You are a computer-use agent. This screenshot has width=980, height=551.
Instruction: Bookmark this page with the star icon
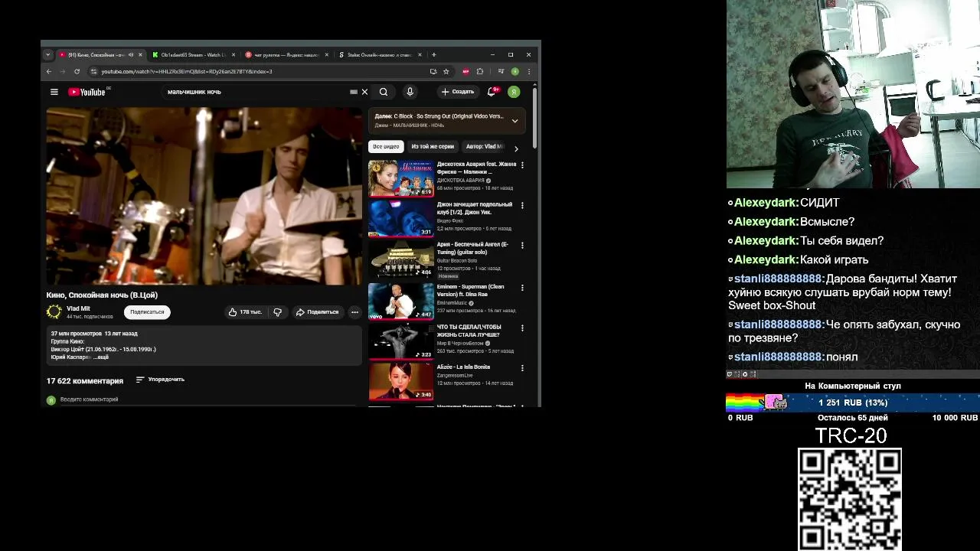tap(446, 71)
